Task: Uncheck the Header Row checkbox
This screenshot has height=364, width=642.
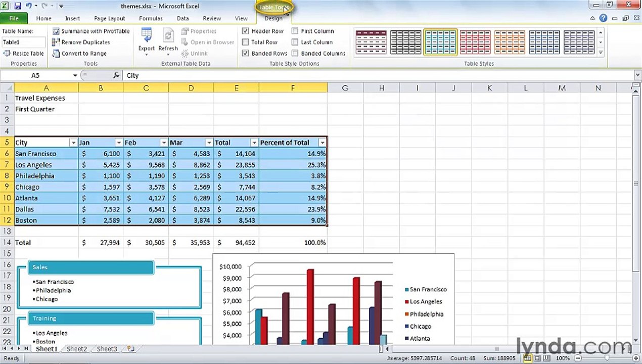Action: pos(245,31)
